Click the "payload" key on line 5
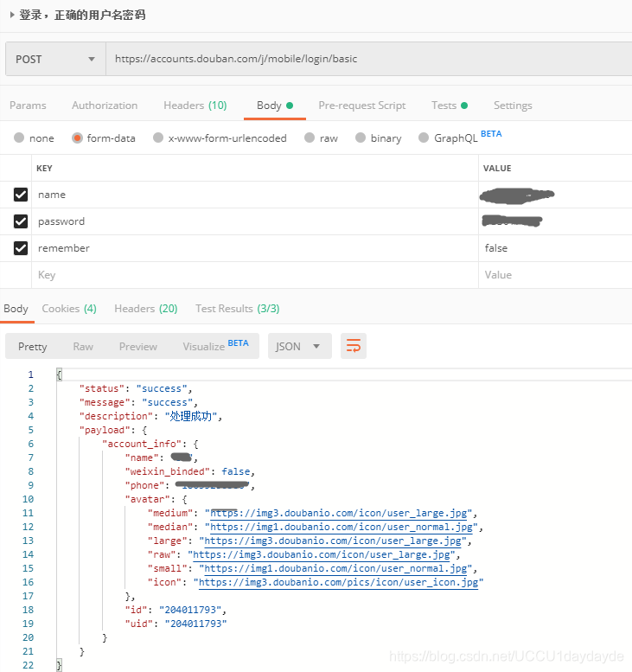 point(105,431)
